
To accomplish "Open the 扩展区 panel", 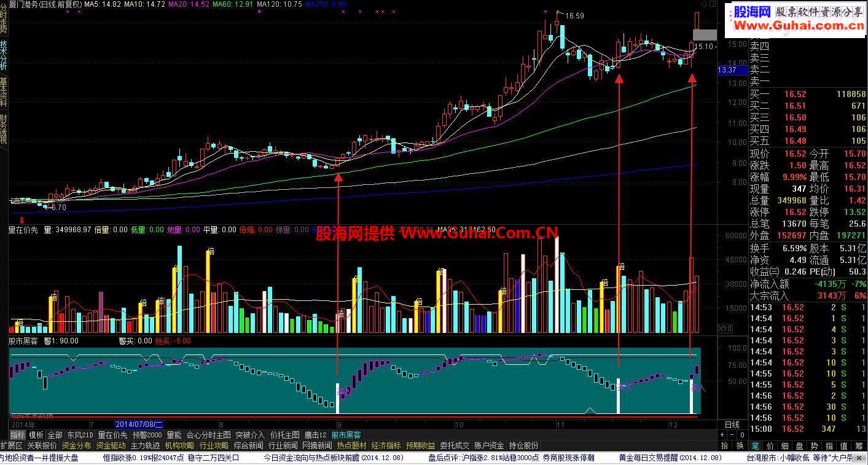I will (12, 445).
